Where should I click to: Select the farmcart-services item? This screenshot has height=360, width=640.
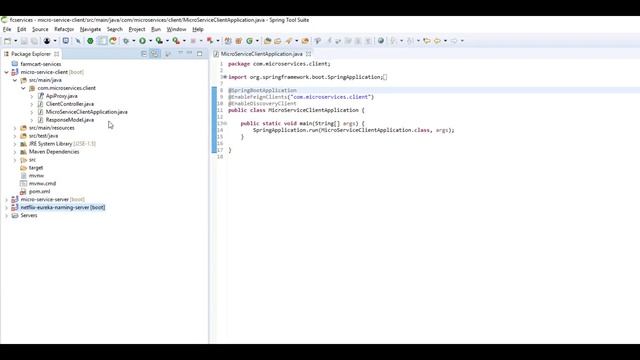click(x=41, y=64)
